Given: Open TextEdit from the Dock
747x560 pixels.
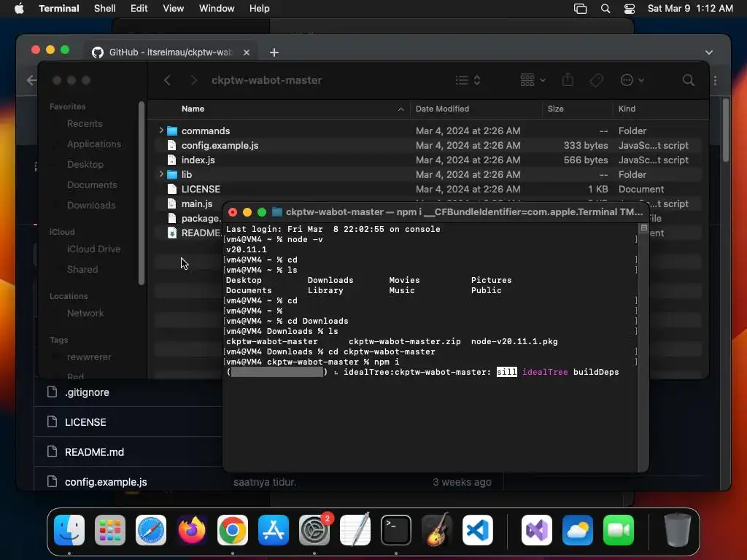Looking at the screenshot, I should click(x=355, y=530).
